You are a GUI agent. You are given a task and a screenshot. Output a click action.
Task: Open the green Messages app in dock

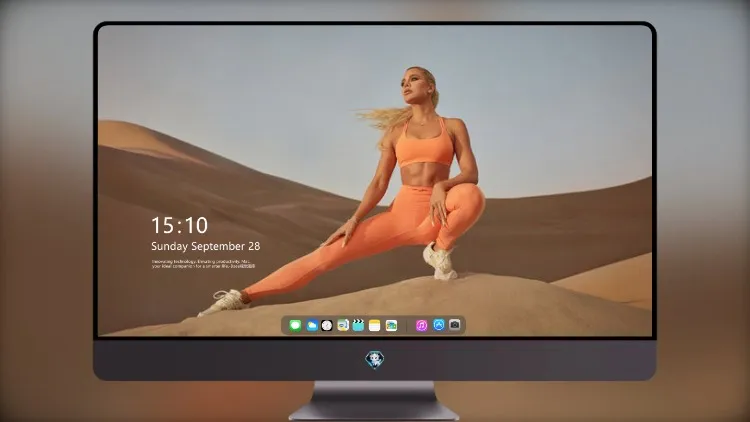pyautogui.click(x=295, y=326)
